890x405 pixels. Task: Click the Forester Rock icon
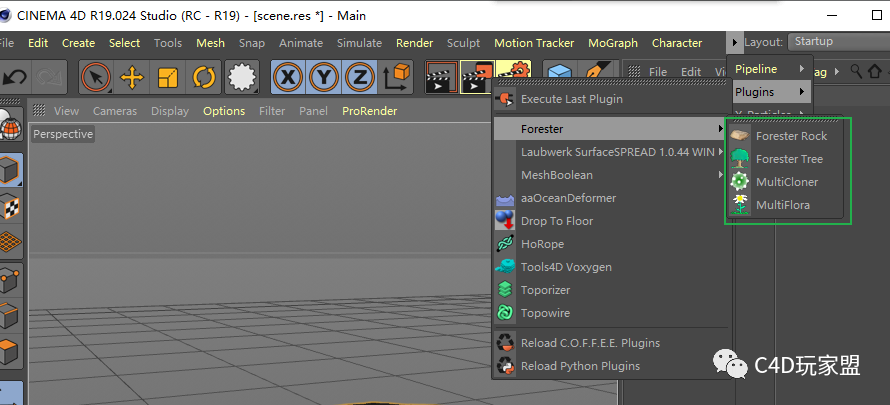740,136
